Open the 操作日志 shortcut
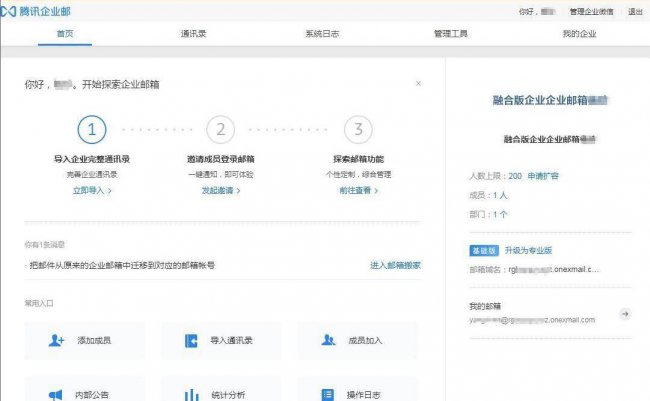This screenshot has width=650, height=401. point(358,389)
